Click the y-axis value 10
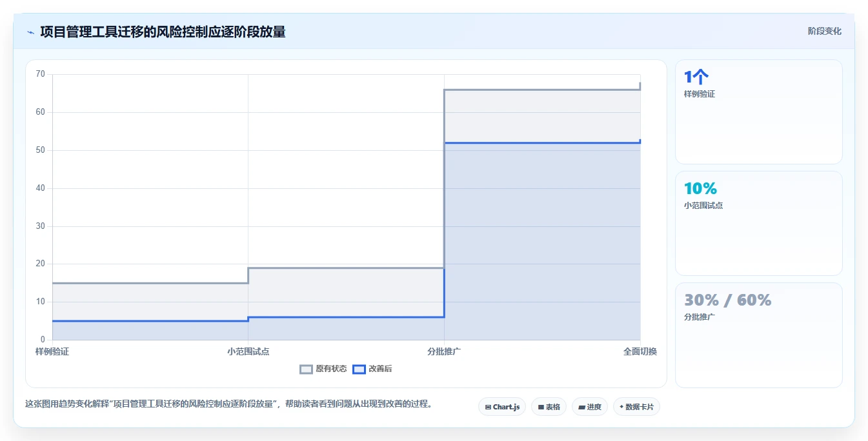The height and width of the screenshot is (441, 868). pyautogui.click(x=41, y=302)
